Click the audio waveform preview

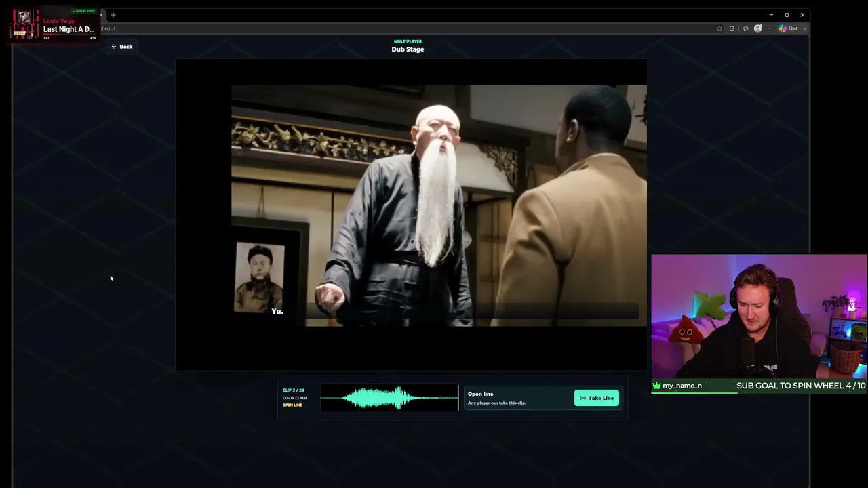389,398
